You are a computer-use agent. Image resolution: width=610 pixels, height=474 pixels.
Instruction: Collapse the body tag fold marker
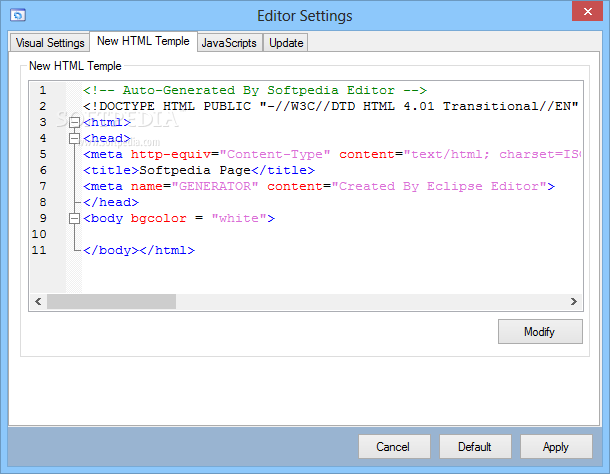coord(74,218)
